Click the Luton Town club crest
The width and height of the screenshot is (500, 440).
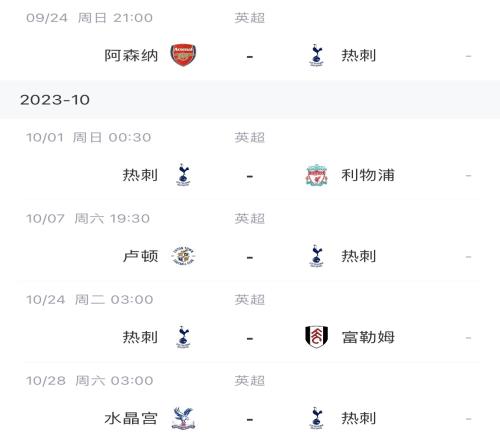pos(183,256)
